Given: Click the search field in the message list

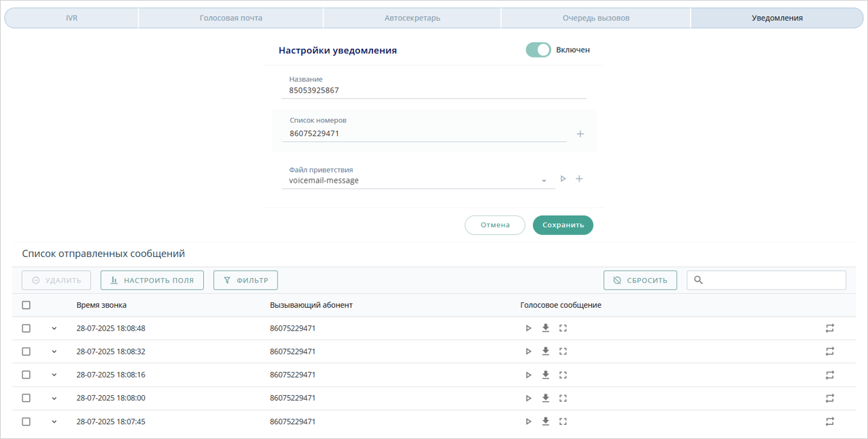Looking at the screenshot, I should coord(772,280).
